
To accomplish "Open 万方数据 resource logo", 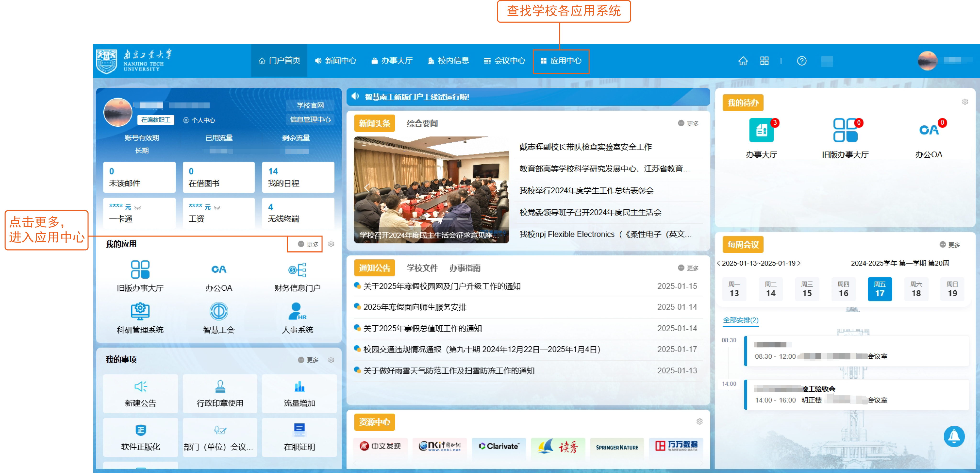I will 676,446.
